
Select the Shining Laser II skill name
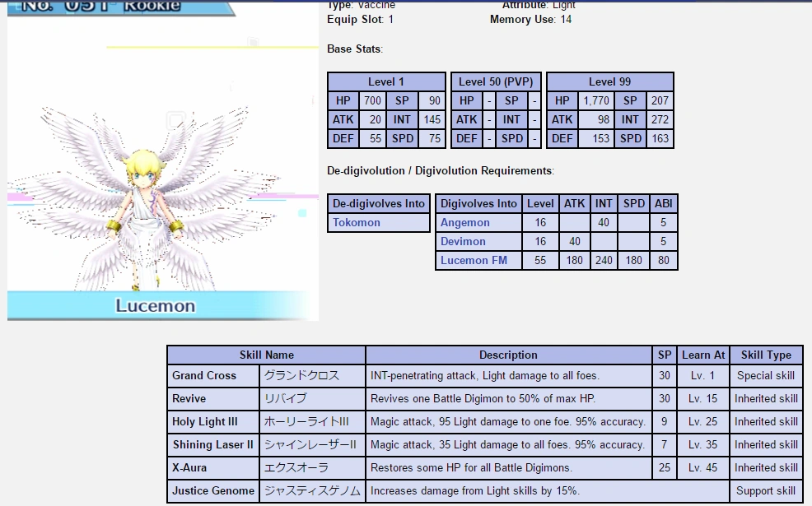tap(212, 444)
